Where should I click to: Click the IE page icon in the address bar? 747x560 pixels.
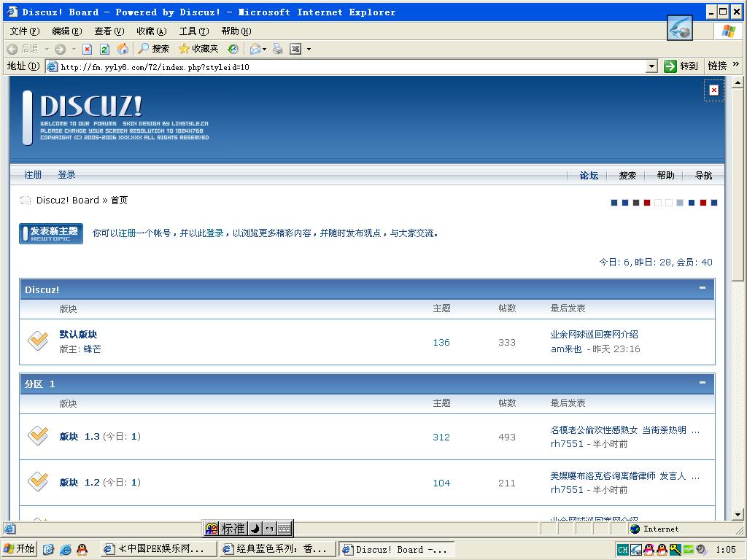[52, 66]
